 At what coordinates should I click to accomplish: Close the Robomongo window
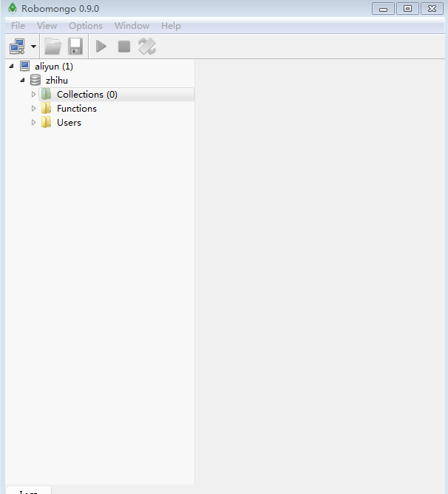[432, 9]
